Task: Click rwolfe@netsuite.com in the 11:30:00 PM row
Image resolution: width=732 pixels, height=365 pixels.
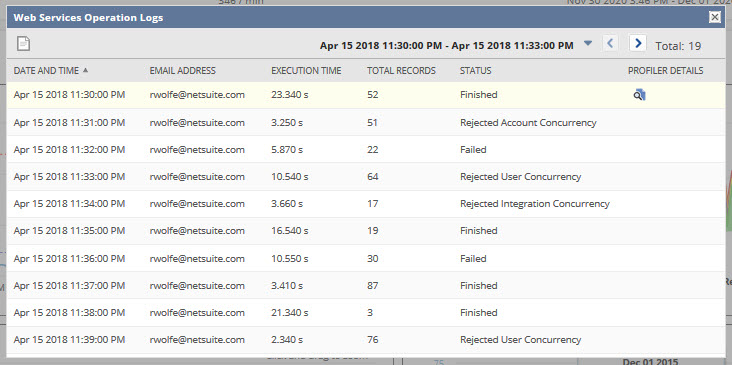Action: (x=197, y=95)
